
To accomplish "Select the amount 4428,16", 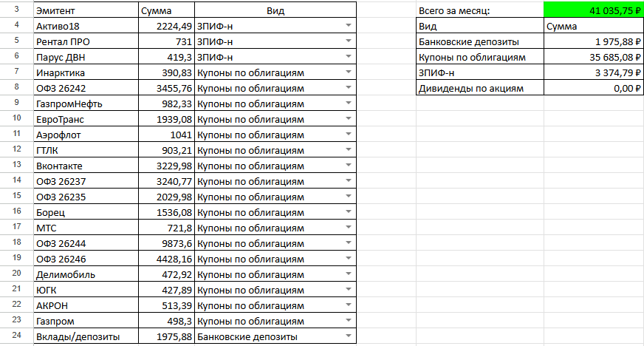I will (x=167, y=259).
